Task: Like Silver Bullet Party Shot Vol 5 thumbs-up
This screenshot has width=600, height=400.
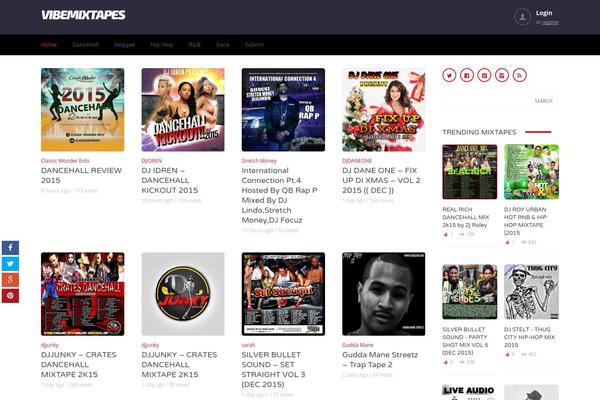Action: (445, 362)
